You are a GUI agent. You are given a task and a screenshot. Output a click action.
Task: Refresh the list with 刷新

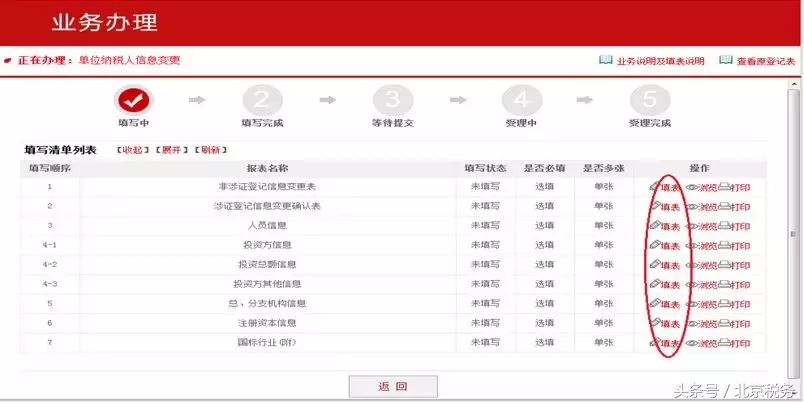[210, 150]
